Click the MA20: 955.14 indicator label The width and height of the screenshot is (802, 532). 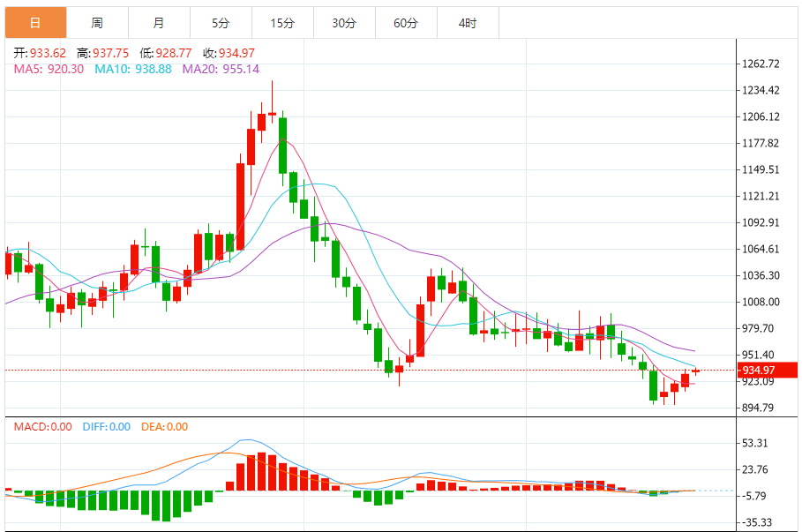click(x=221, y=69)
